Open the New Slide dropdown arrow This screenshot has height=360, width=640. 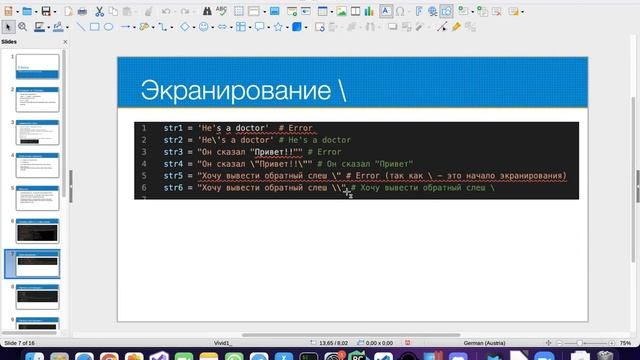coord(472,12)
